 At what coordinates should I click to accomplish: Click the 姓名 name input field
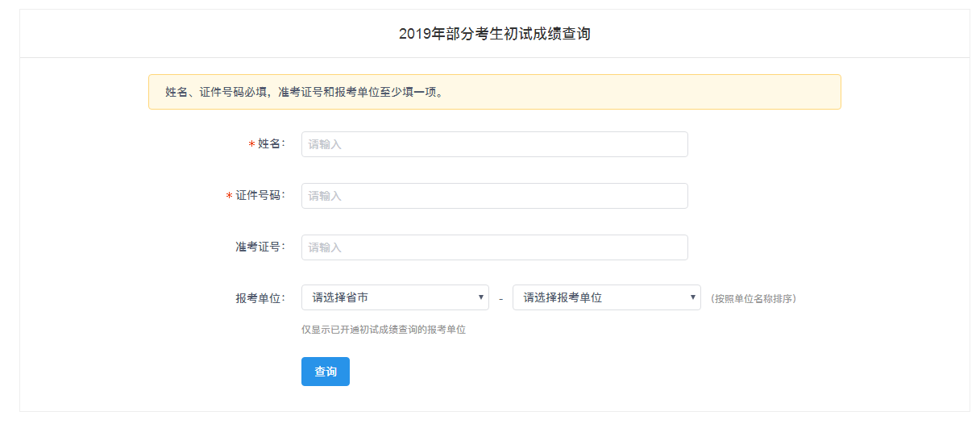pos(494,144)
